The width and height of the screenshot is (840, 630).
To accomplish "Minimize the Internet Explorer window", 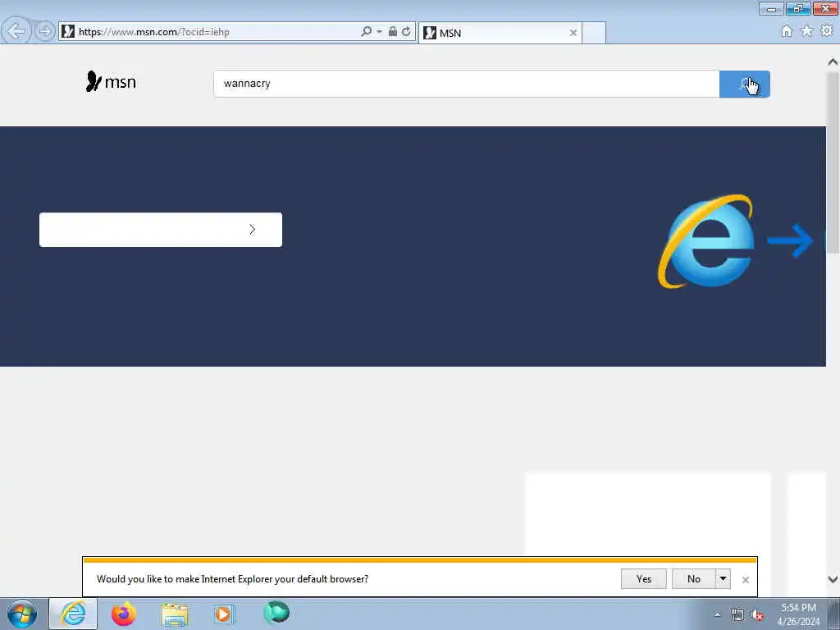I will 771,8.
